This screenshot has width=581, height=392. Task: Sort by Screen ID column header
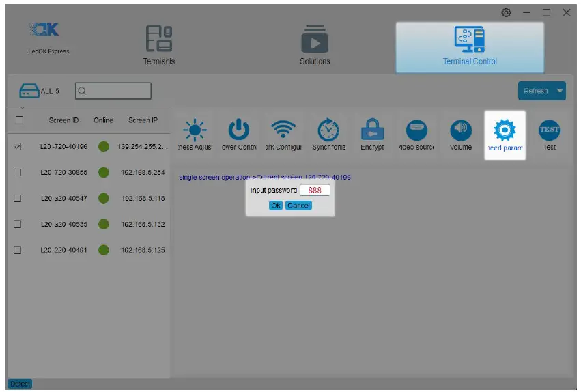63,120
